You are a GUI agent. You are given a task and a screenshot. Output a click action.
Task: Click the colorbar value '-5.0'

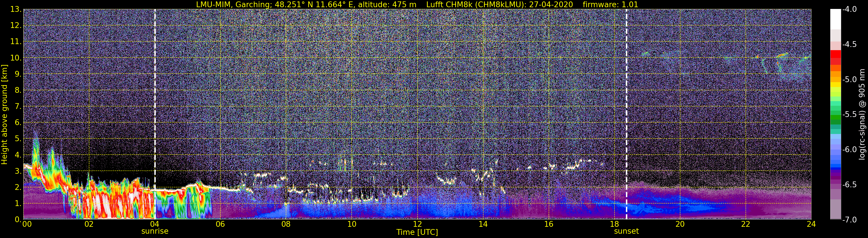[849, 80]
